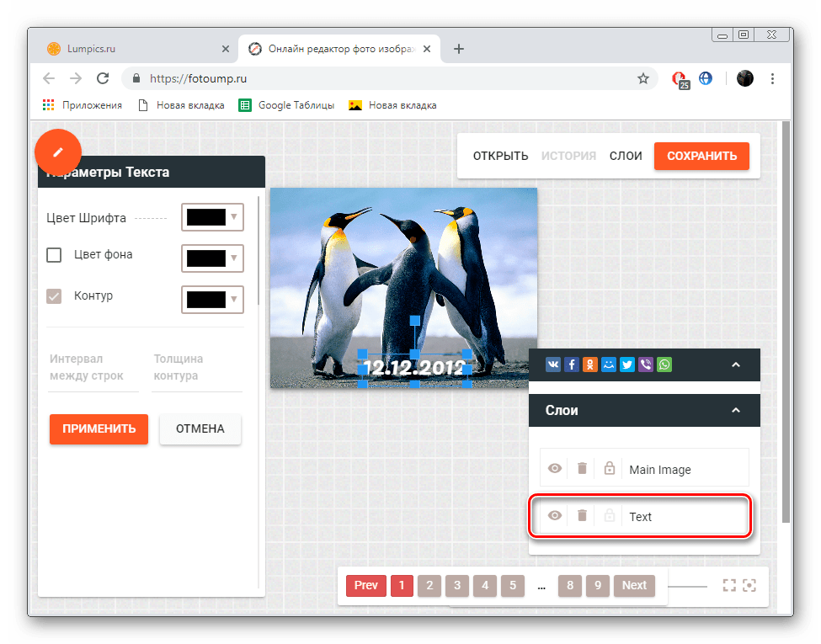821x644 pixels.
Task: Share via the WhatsApp icon
Action: point(665,365)
